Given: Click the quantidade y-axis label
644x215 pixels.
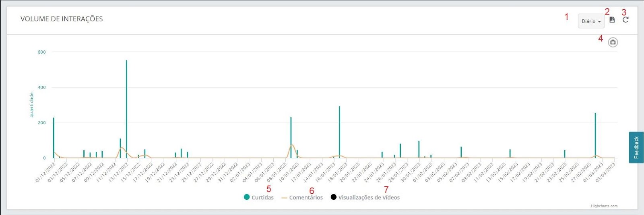Looking at the screenshot, I should 31,105.
